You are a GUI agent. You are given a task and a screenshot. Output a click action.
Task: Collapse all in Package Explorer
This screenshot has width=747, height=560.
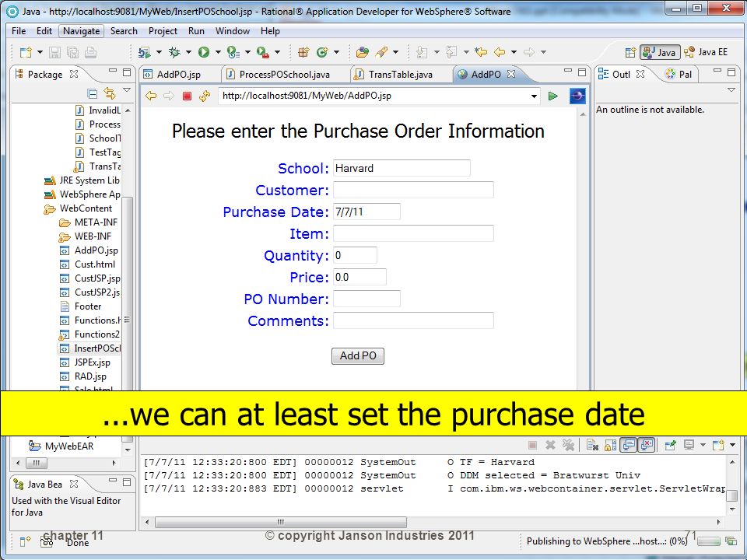93,93
